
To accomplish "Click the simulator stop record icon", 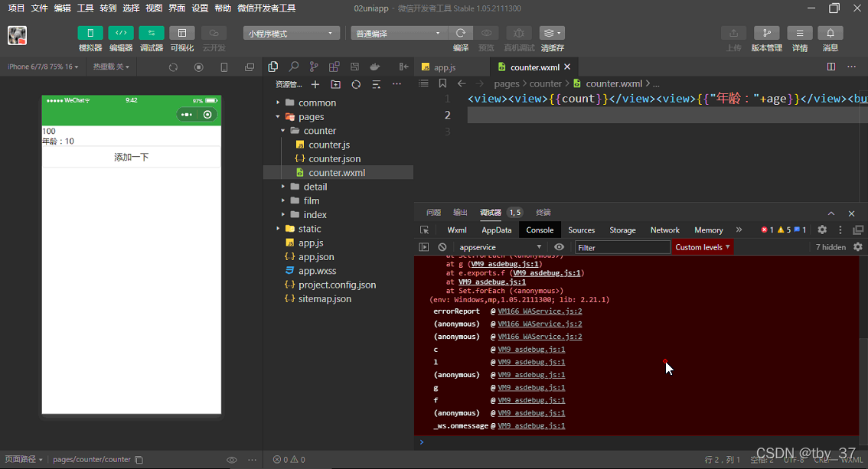I will tap(199, 67).
